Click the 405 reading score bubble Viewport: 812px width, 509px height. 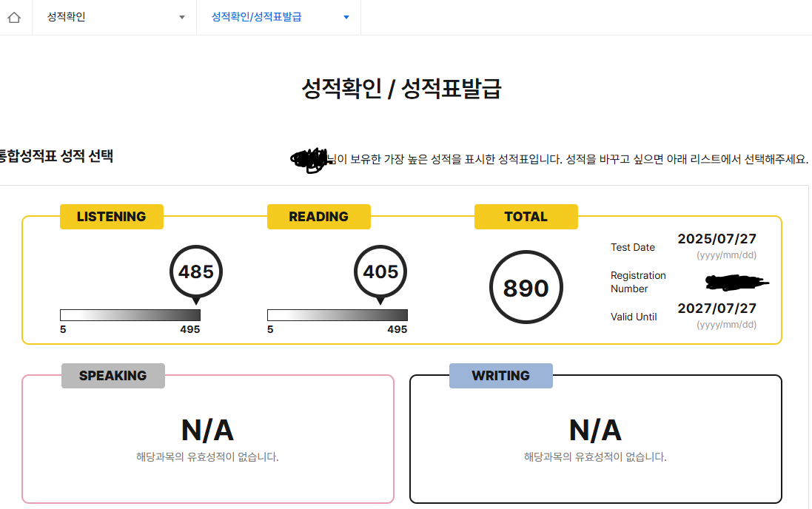click(x=380, y=273)
